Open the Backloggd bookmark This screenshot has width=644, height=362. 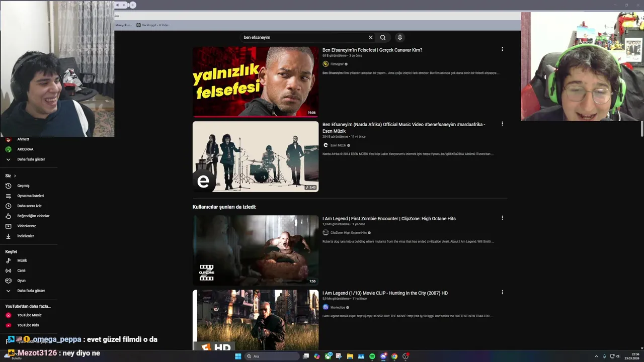pos(153,25)
